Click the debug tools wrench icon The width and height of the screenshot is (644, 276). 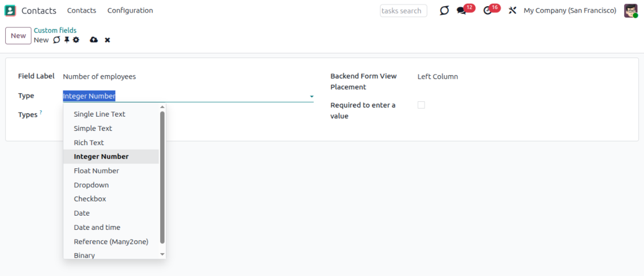click(x=512, y=11)
